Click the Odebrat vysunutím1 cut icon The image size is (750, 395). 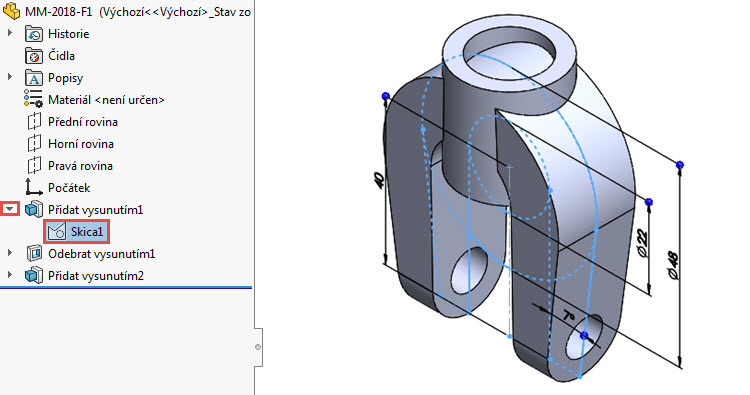[34, 253]
